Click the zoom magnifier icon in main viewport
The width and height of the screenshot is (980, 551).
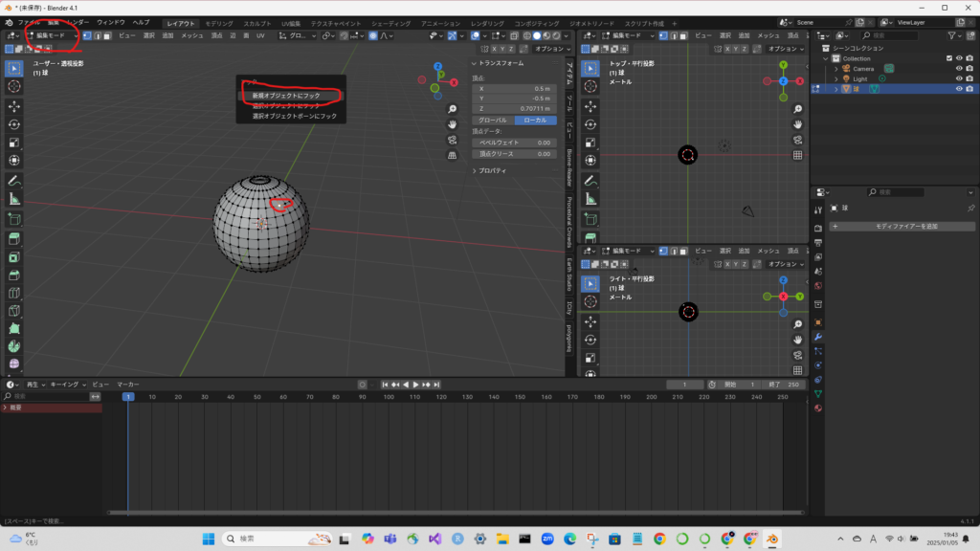click(453, 109)
